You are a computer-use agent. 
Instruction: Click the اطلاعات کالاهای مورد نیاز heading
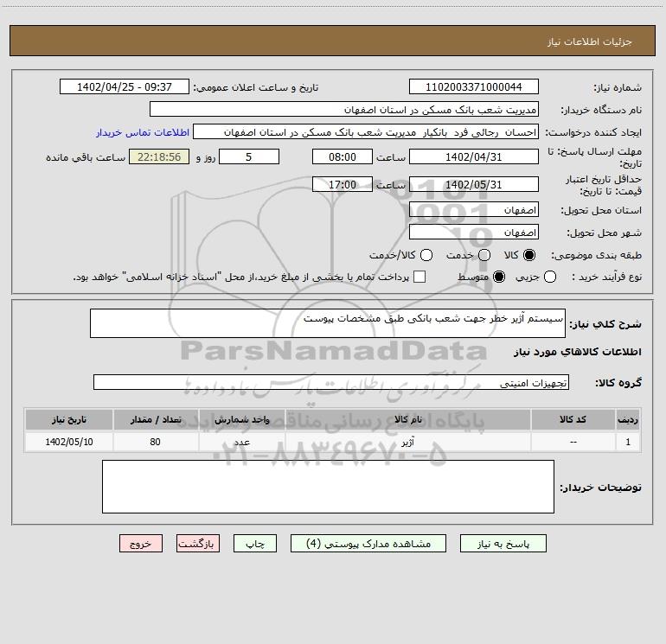(578, 352)
